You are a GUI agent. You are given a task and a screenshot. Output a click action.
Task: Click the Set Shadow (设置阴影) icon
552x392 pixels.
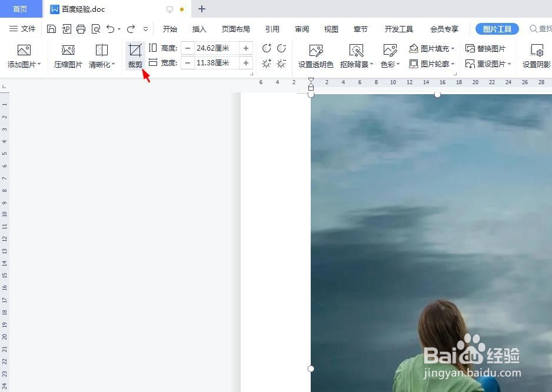[x=537, y=51]
